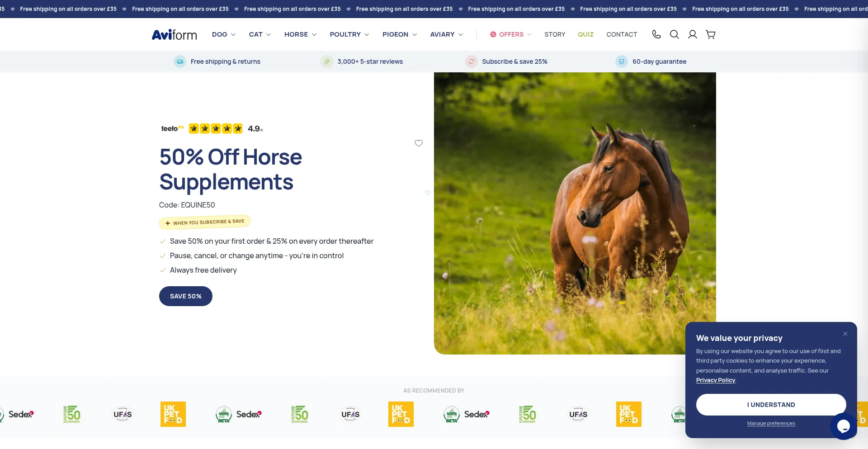Click the Free shipping & returns text
This screenshot has width=868, height=449.
[x=225, y=61]
